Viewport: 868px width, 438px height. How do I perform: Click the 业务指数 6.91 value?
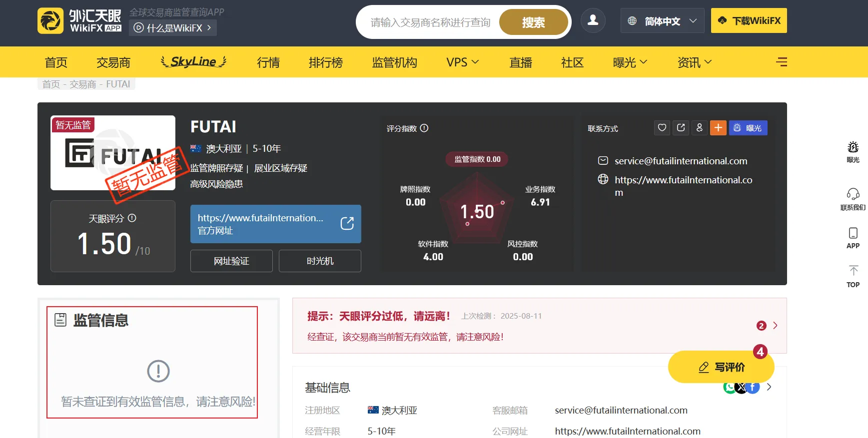click(x=540, y=202)
